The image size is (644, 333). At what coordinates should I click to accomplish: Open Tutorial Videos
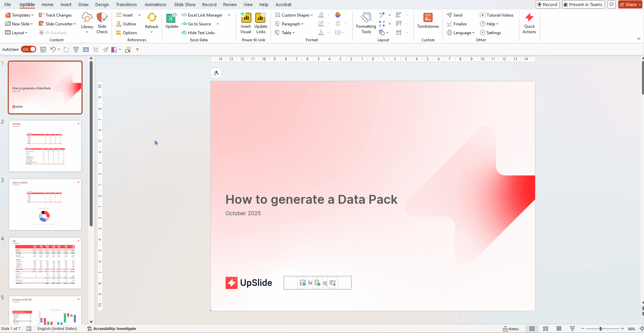click(497, 15)
